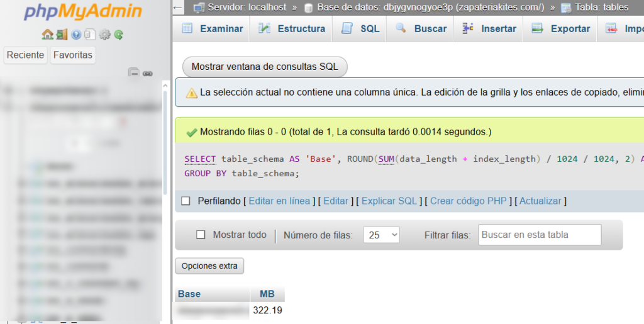Click the log out door icon
Image resolution: width=644 pixels, height=324 pixels.
pos(61,35)
